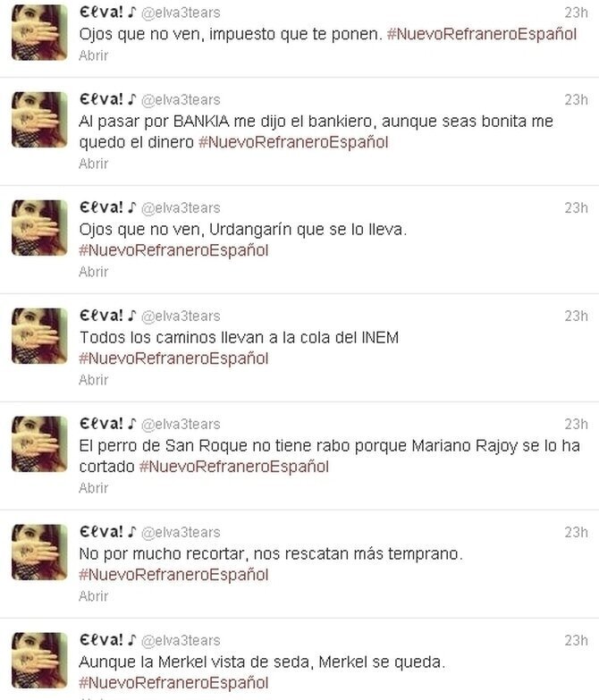This screenshot has width=599, height=700.
Task: Expand the Urdangarín tweet with Abrir
Action: point(93,272)
